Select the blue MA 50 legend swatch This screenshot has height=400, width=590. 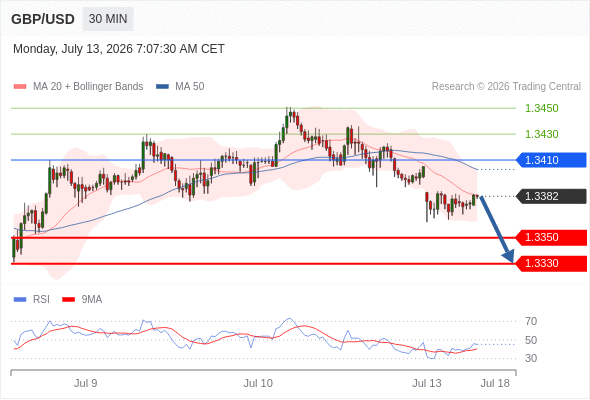point(162,87)
